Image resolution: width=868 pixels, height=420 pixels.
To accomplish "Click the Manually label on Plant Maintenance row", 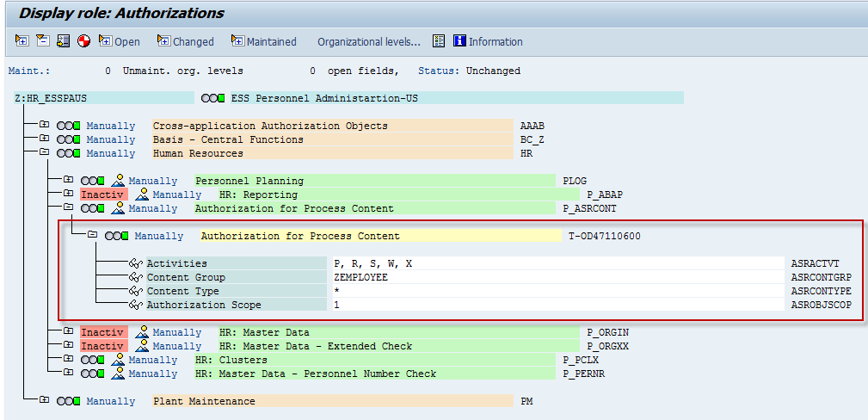I will point(111,401).
